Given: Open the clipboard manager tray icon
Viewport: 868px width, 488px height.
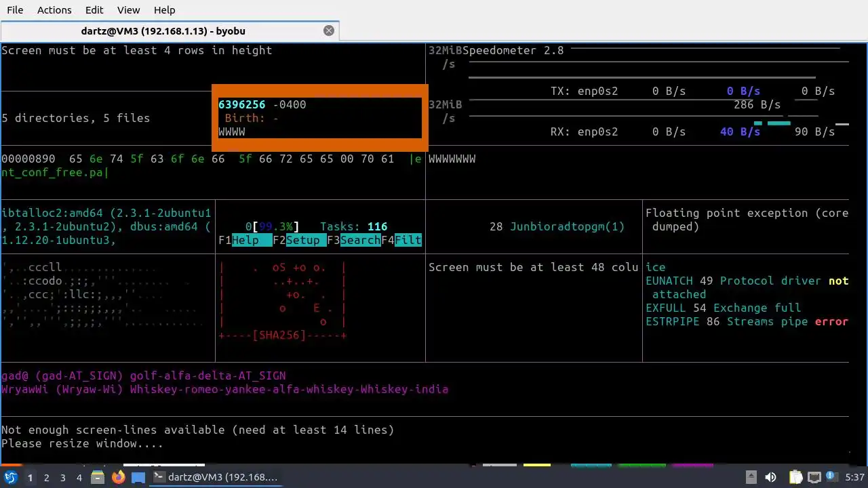Looking at the screenshot, I should coord(796,477).
